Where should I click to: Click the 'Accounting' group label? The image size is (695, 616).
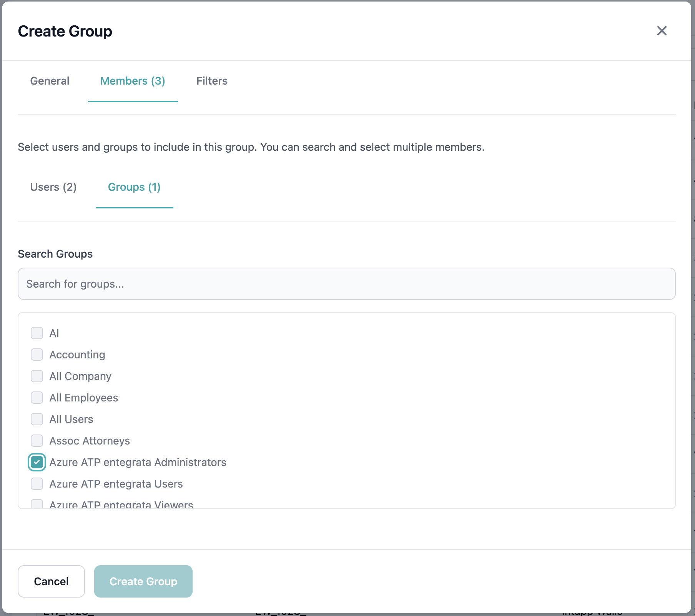[x=77, y=355]
